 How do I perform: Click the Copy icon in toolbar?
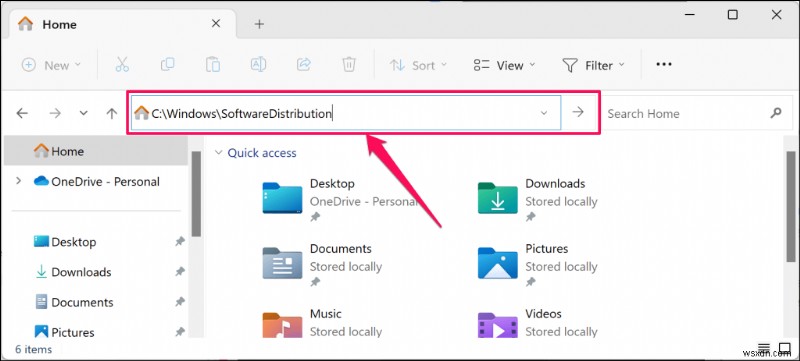pyautogui.click(x=167, y=65)
